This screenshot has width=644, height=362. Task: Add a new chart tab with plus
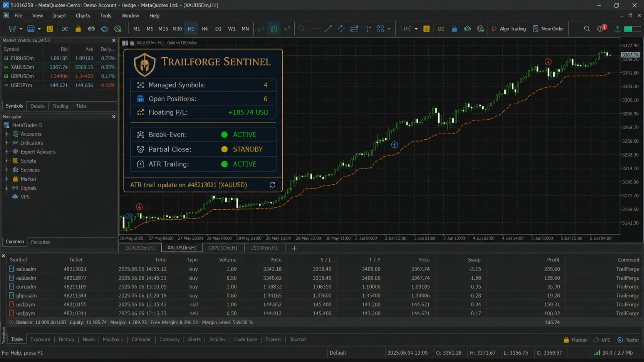(x=294, y=248)
